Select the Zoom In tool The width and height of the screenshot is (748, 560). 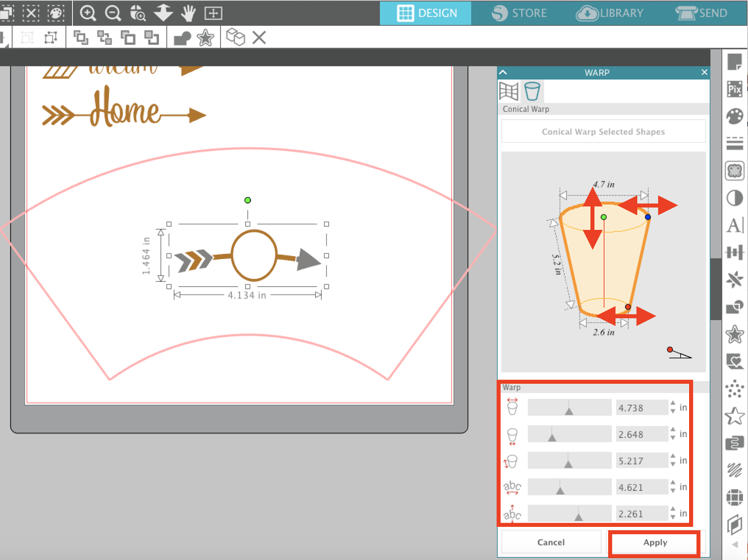pos(87,13)
